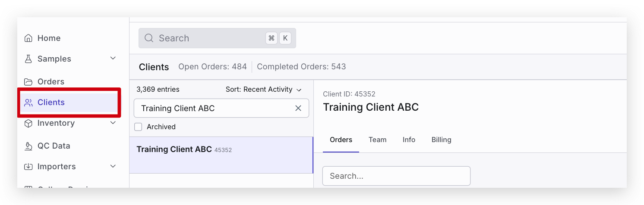The image size is (644, 205).
Task: Click the Clients people icon
Action: point(28,102)
